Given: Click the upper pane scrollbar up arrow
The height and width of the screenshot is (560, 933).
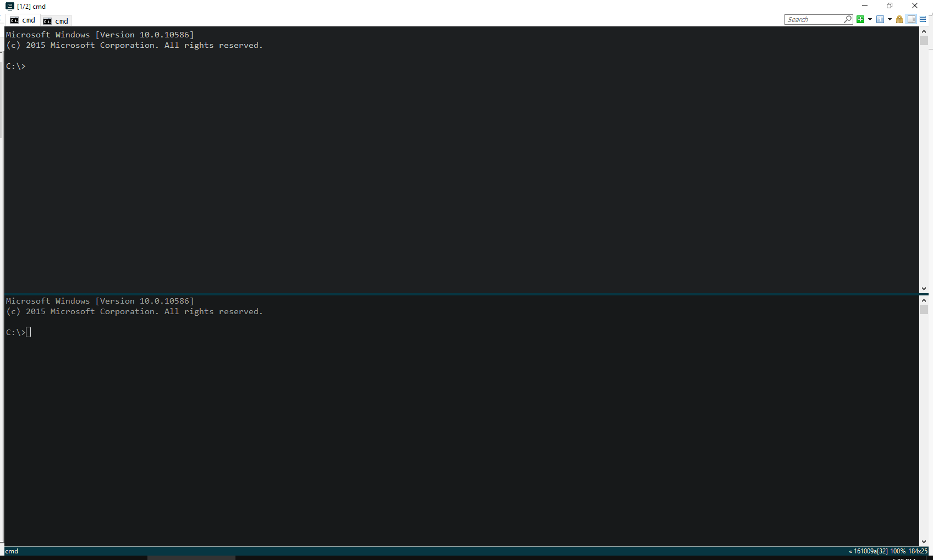Looking at the screenshot, I should coord(924,31).
